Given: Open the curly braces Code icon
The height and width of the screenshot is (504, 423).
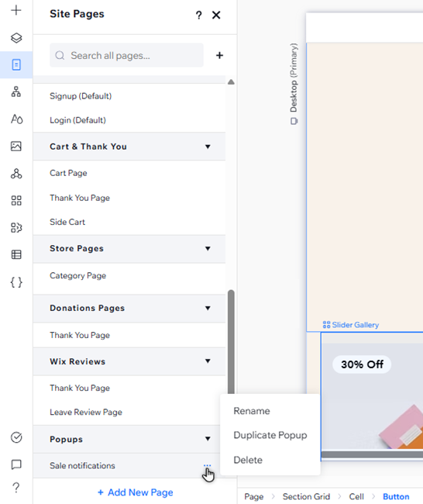Looking at the screenshot, I should coord(16,282).
